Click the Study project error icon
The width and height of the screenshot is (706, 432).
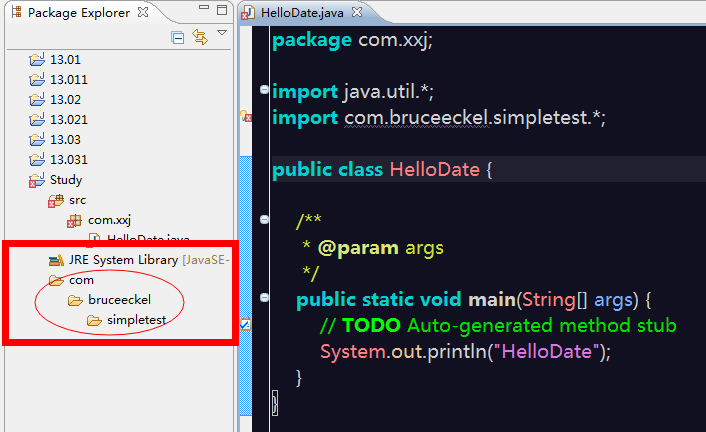click(x=37, y=180)
